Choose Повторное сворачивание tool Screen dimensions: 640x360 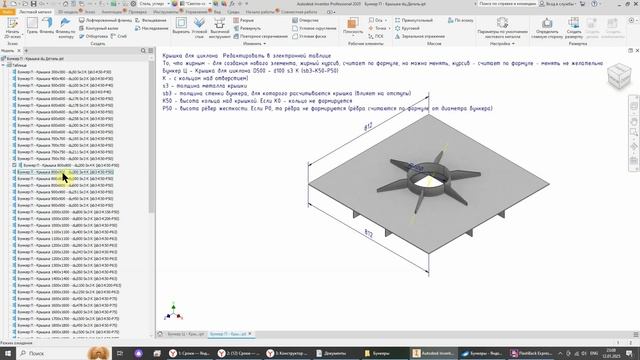click(260, 36)
